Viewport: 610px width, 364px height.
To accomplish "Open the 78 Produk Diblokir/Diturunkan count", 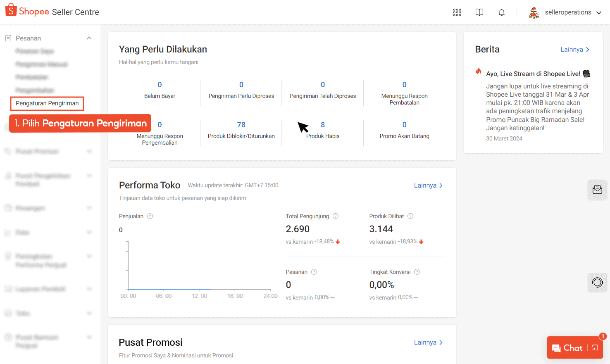I will click(241, 125).
